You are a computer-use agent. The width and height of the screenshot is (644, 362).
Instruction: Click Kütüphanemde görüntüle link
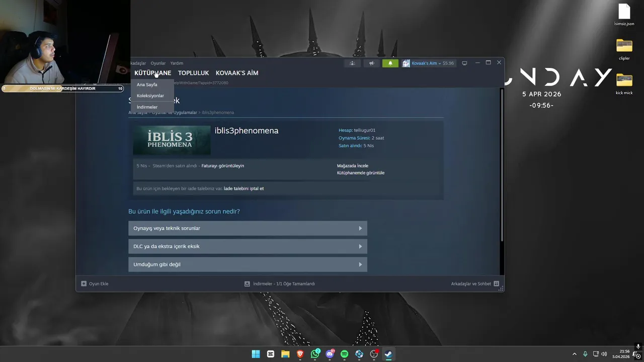tap(361, 172)
